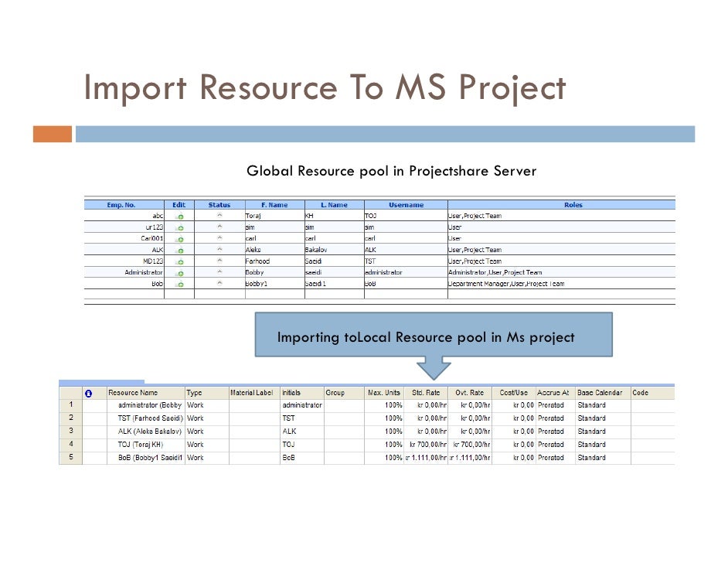Screen dimensions: 728x563
Task: Click the blue info indicator column header icon
Action: coord(88,394)
